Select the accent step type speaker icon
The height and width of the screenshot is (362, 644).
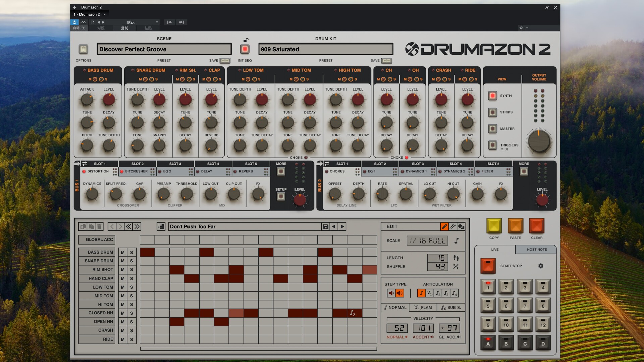coord(399,293)
